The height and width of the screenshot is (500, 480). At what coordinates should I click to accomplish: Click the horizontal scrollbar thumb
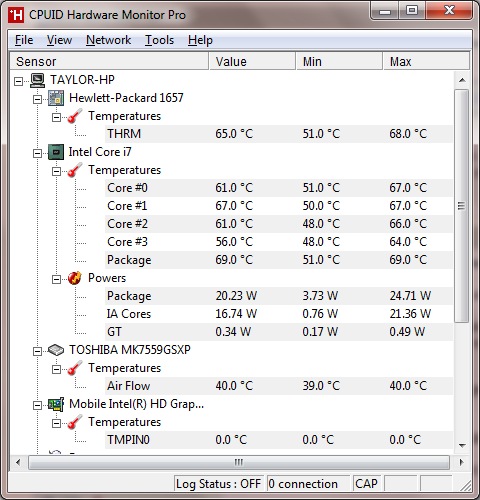(239, 462)
